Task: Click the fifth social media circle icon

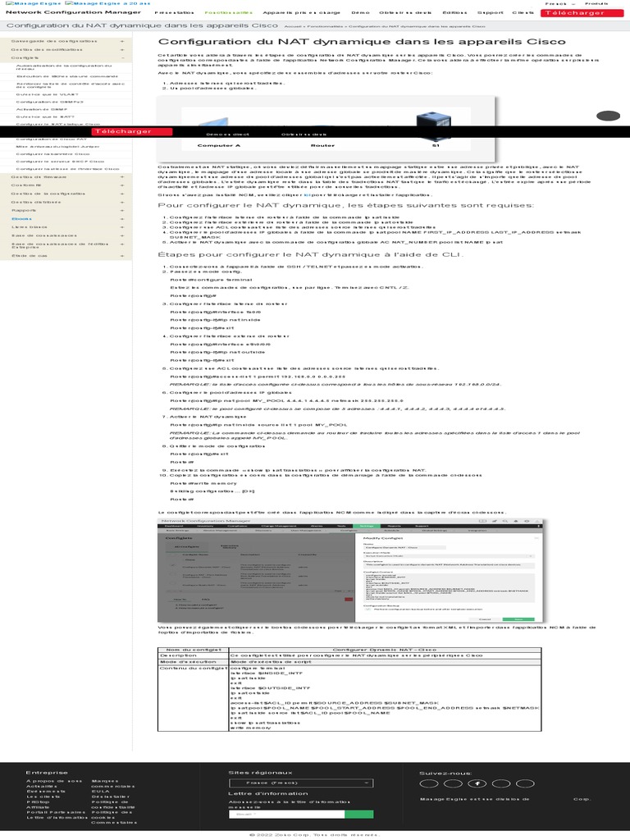Action: (x=525, y=783)
